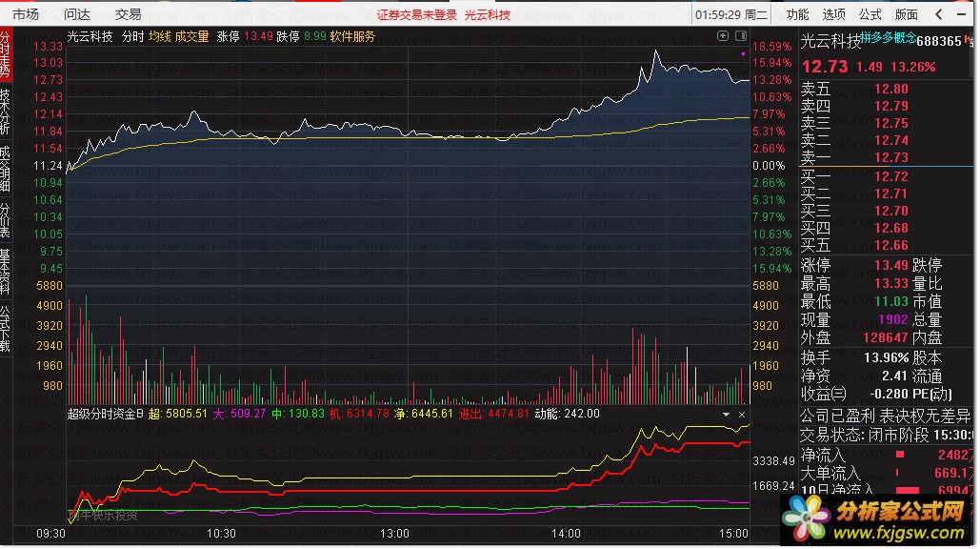This screenshot has height=549, width=980.
Task: Select the 卖五 price 12.80
Action: coord(891,89)
